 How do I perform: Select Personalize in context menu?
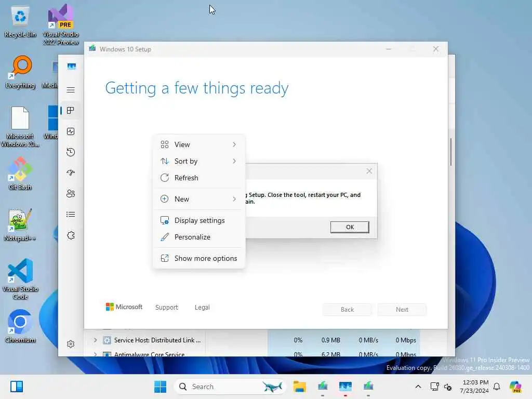199,237
